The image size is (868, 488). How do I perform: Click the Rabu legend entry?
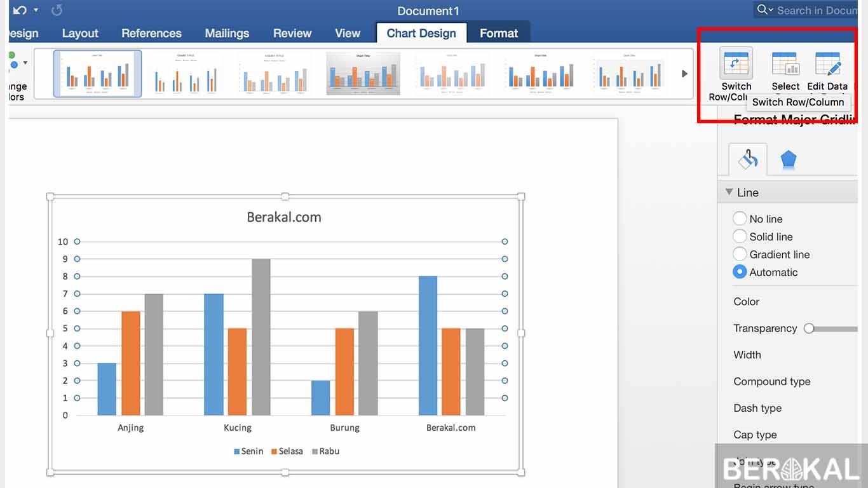(x=325, y=451)
